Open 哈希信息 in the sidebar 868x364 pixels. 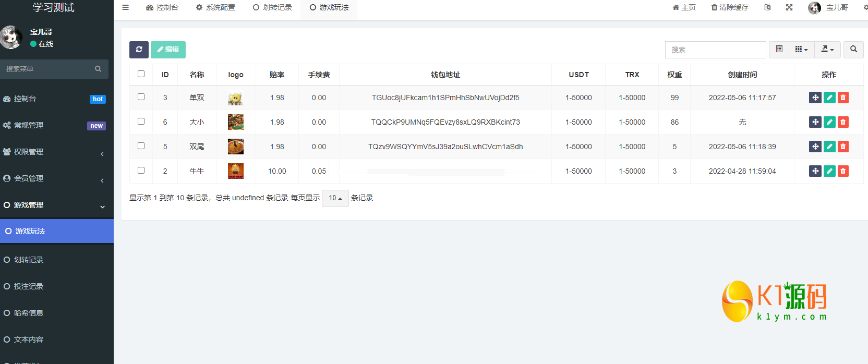click(x=56, y=313)
